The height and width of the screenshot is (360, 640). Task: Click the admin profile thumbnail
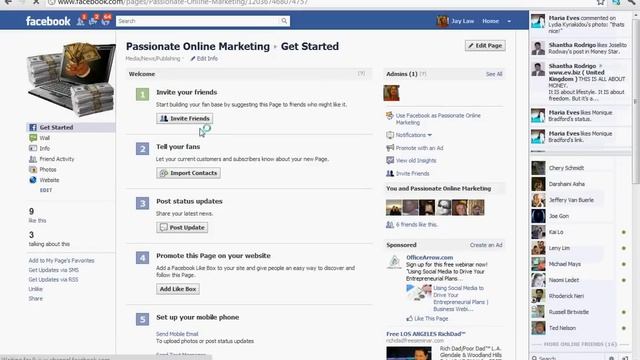(391, 93)
